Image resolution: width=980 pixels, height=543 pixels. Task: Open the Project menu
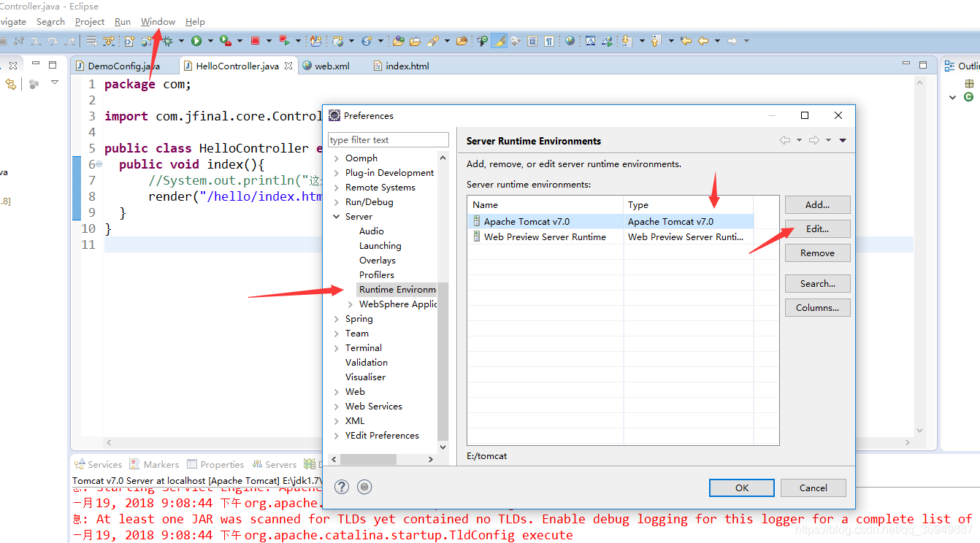[90, 22]
